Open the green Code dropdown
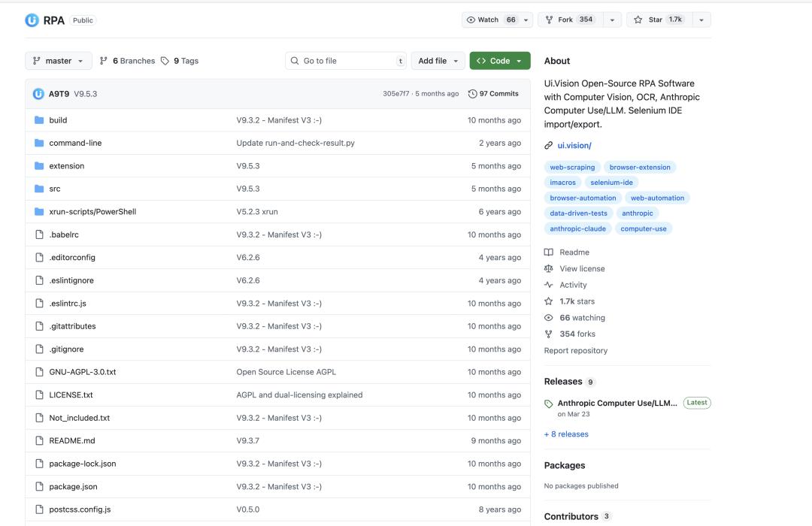This screenshot has height=526, width=812. click(500, 61)
